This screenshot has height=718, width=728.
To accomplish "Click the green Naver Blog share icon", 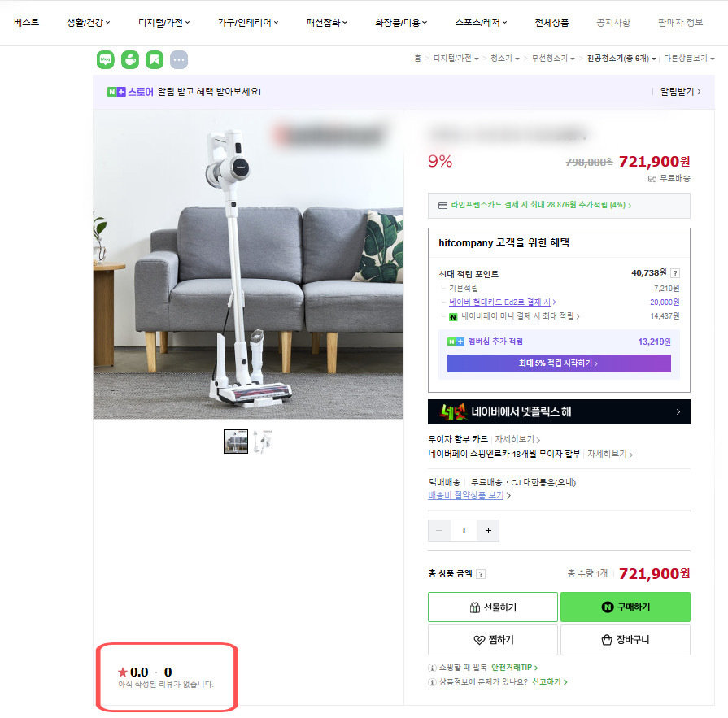I will (106, 59).
